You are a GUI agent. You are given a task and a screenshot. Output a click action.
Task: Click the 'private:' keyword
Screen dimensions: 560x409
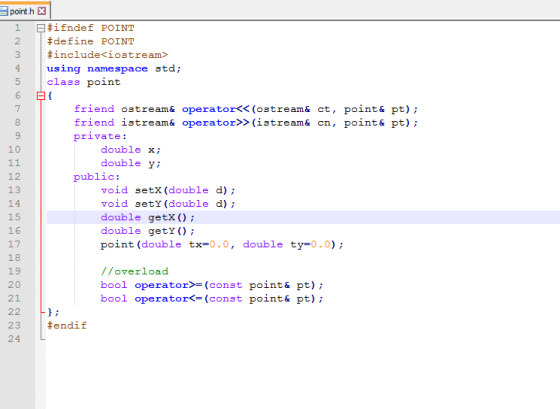pos(100,136)
